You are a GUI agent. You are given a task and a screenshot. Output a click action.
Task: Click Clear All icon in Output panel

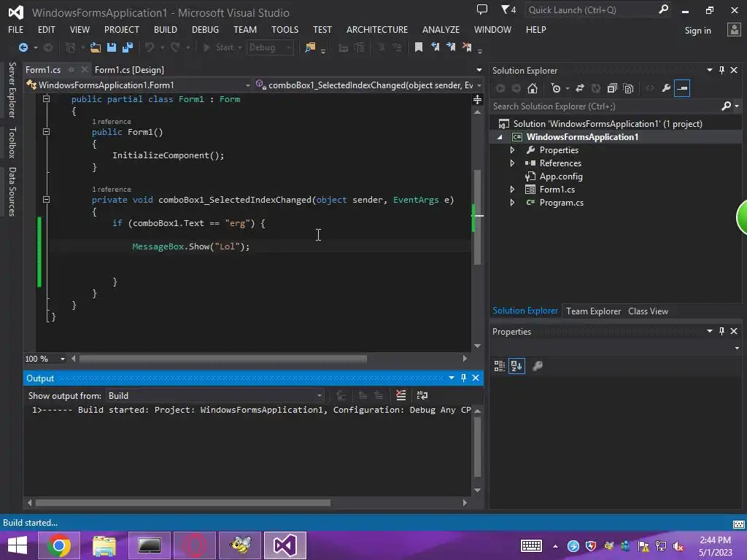[x=400, y=395]
